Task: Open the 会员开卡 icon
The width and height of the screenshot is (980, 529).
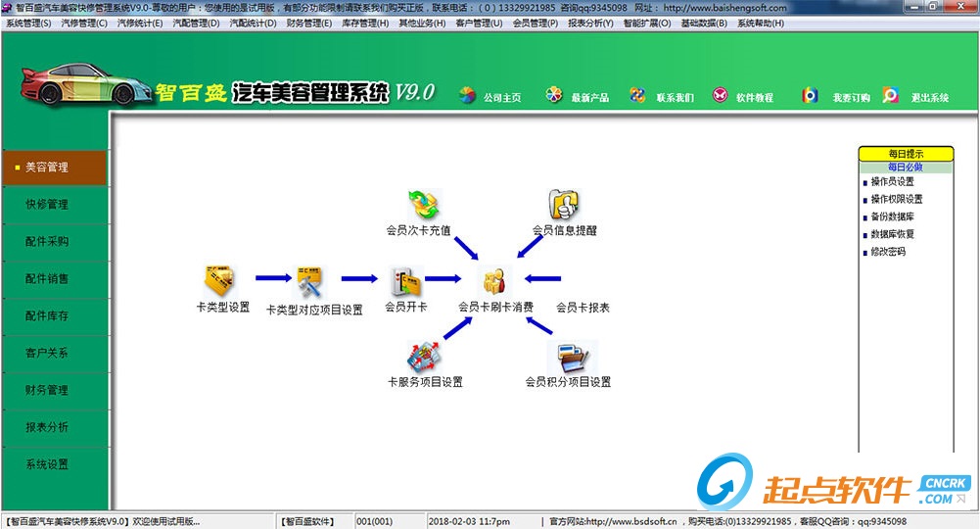Action: (406, 281)
